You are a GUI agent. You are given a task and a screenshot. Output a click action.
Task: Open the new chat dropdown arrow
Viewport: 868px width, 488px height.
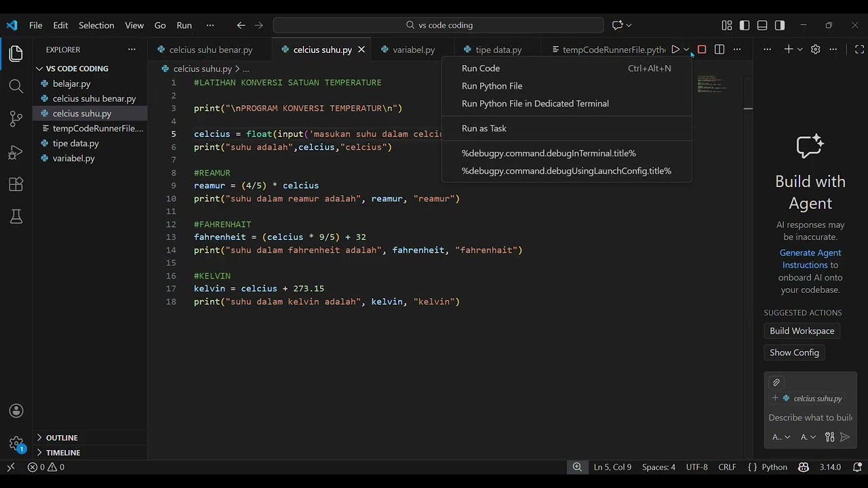(x=800, y=49)
